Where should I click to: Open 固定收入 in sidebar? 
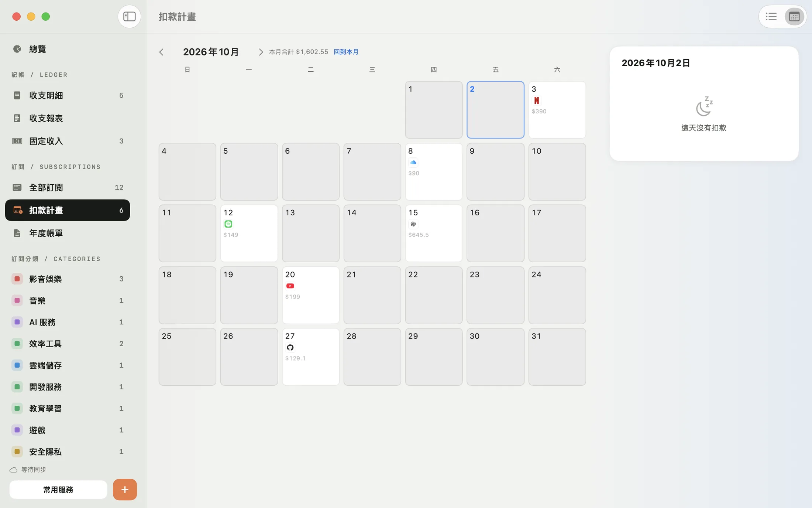[68, 141]
